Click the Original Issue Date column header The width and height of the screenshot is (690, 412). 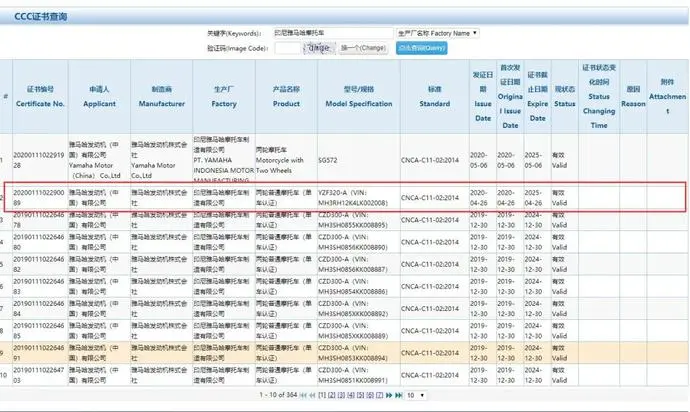tap(510, 96)
